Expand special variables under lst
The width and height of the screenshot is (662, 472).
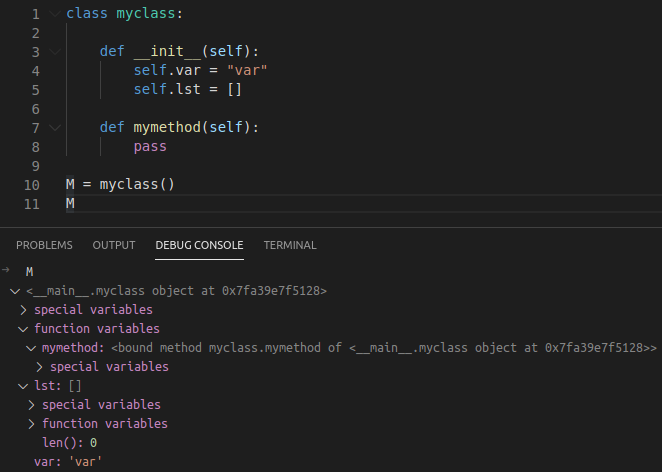(x=32, y=405)
